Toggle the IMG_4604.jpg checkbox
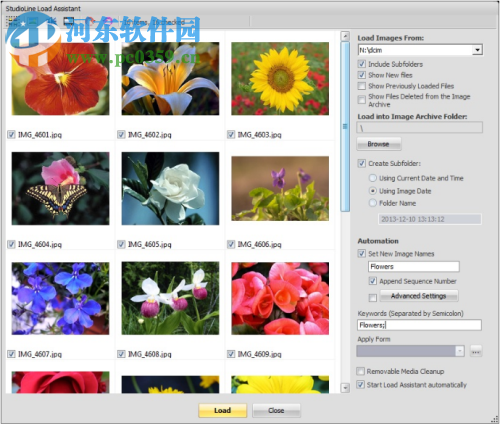This screenshot has width=500, height=426. (x=12, y=244)
